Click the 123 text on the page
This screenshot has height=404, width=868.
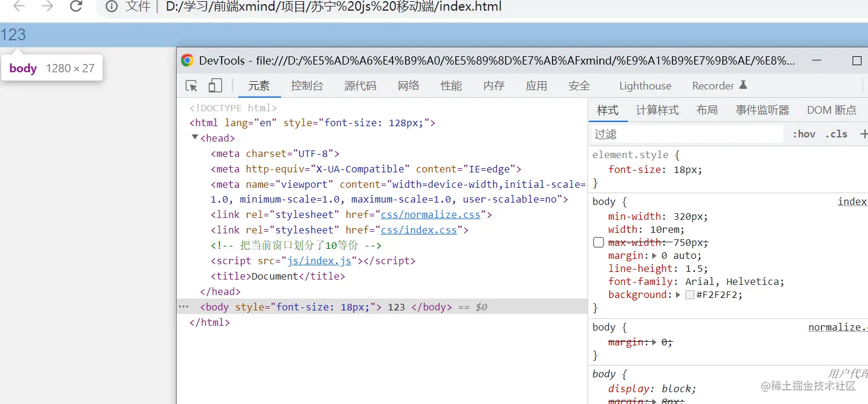(13, 35)
